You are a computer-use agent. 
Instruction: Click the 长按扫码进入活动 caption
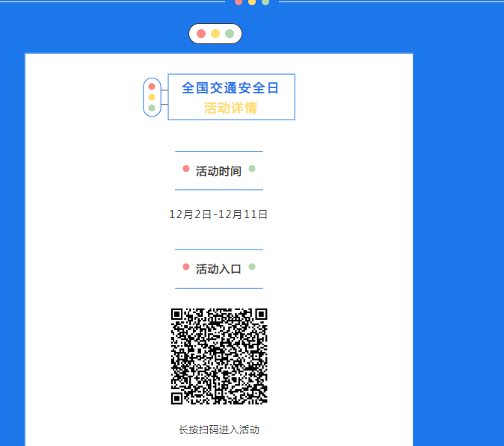tap(218, 430)
